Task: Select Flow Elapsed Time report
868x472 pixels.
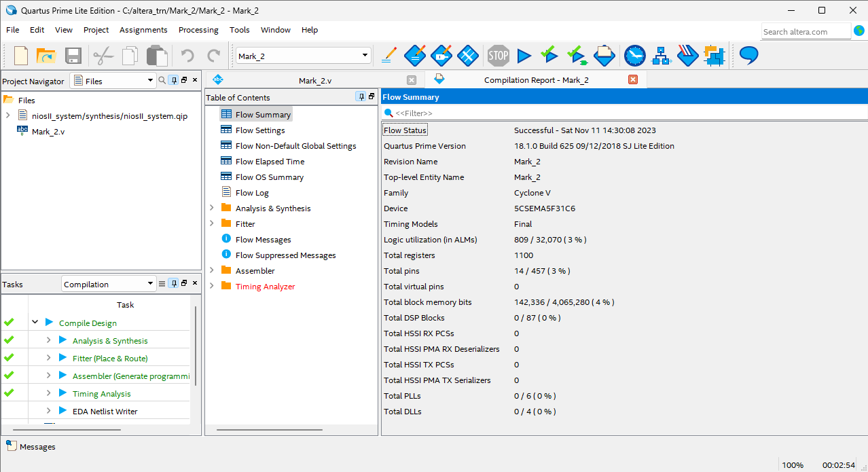Action: pos(270,162)
